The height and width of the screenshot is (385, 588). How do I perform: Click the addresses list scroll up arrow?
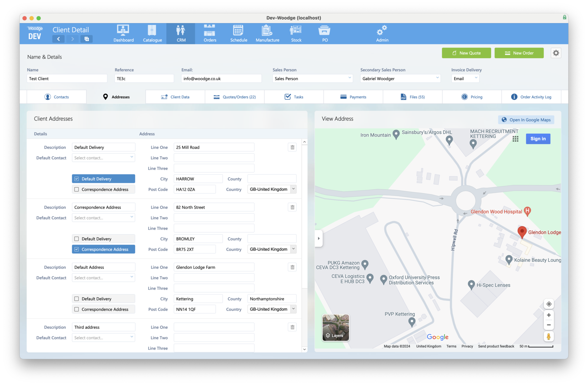pos(304,142)
